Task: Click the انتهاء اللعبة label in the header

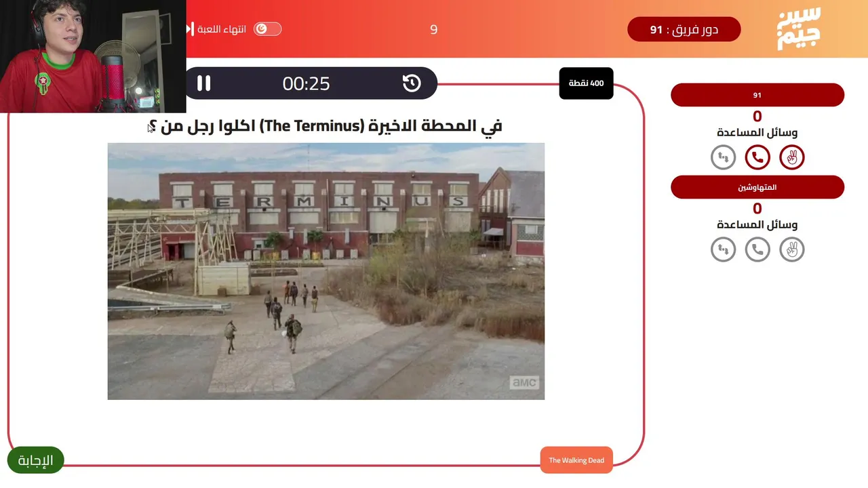Action: click(x=222, y=29)
